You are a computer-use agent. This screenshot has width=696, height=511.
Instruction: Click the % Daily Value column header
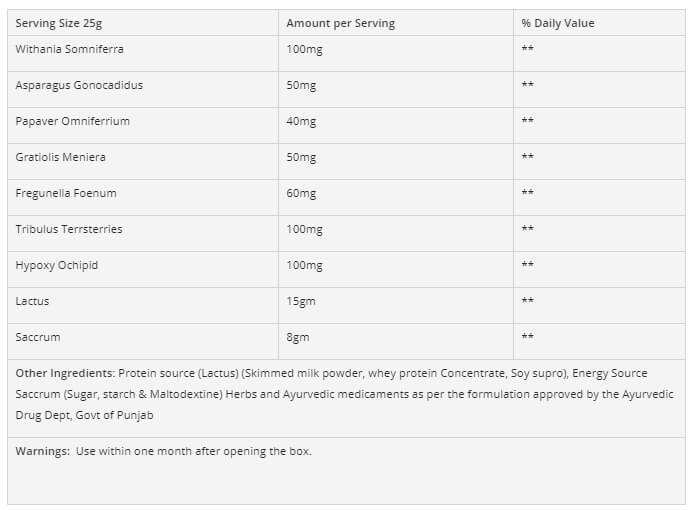(x=558, y=23)
